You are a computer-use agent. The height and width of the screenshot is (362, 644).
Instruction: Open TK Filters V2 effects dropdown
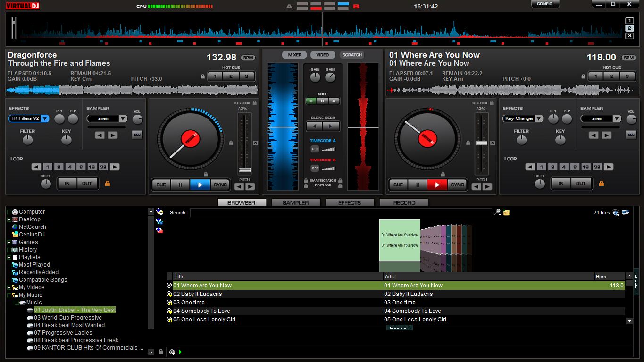click(x=45, y=118)
